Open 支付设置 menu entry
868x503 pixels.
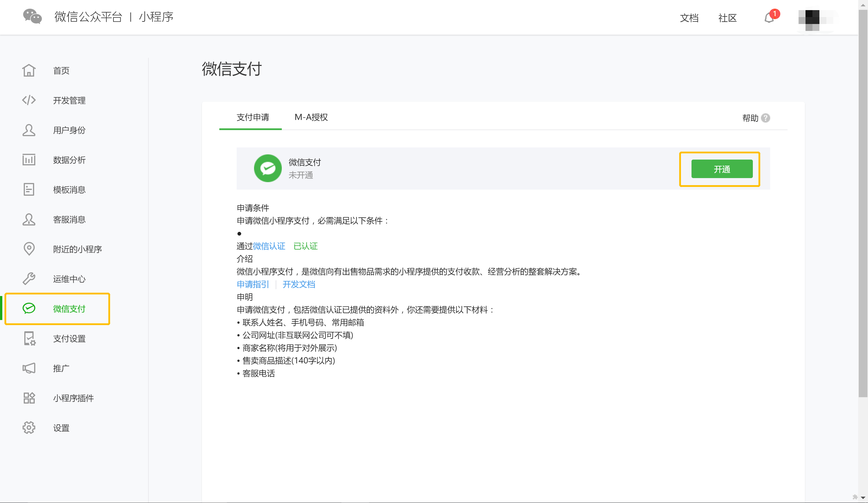tap(69, 339)
